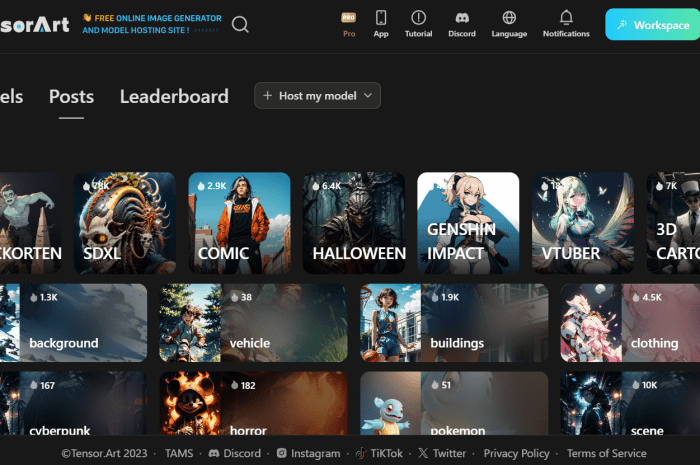Click the flame icon on background card
The width and height of the screenshot is (700, 465).
click(x=33, y=297)
